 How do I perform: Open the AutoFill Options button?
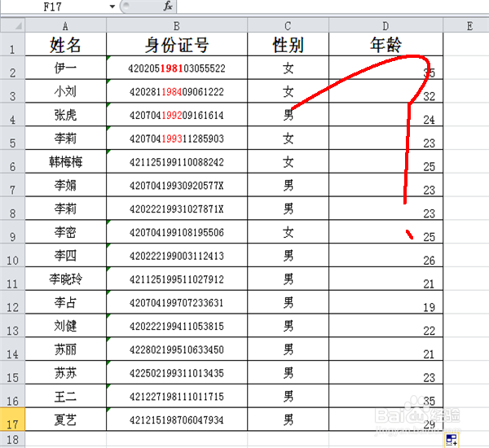click(x=452, y=440)
